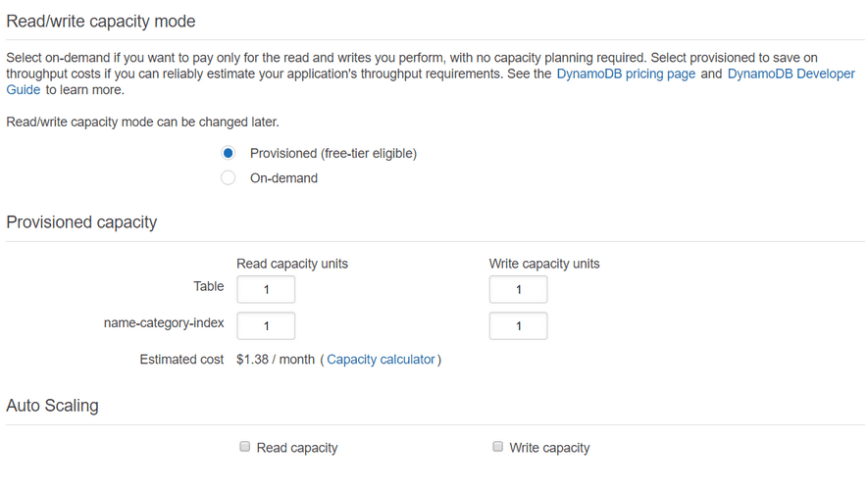The width and height of the screenshot is (868, 488).
Task: Enable the Write capacity auto scaling checkbox
Action: (497, 447)
